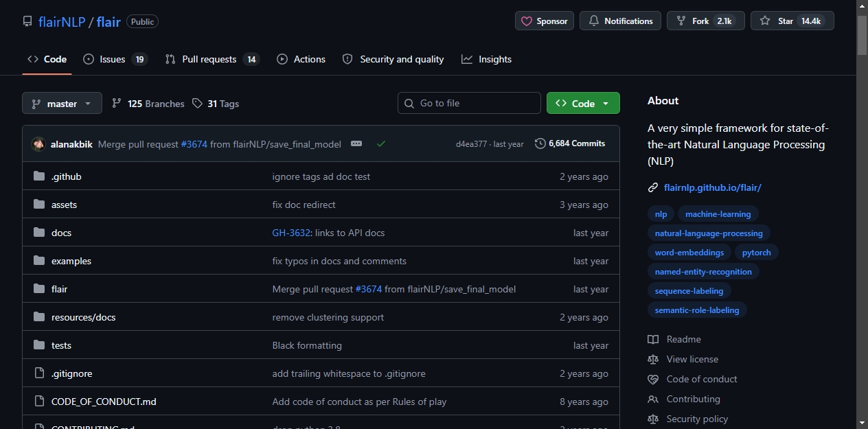The height and width of the screenshot is (429, 868).
Task: Click the green check status icon
Action: coord(381,143)
